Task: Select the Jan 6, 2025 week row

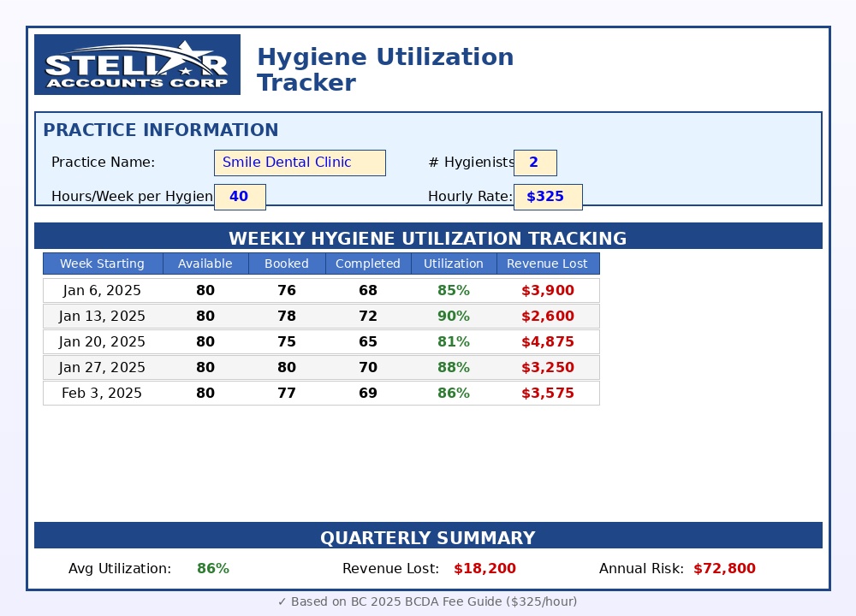Action: [321, 290]
